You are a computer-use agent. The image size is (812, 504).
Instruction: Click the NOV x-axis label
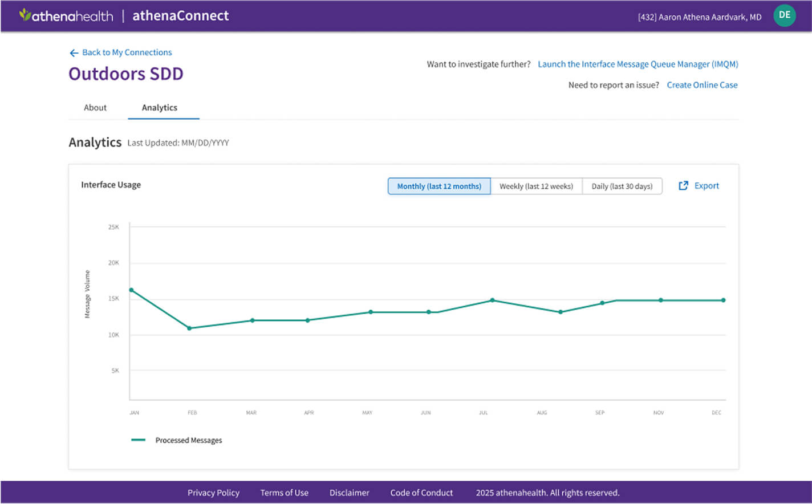pos(659,413)
